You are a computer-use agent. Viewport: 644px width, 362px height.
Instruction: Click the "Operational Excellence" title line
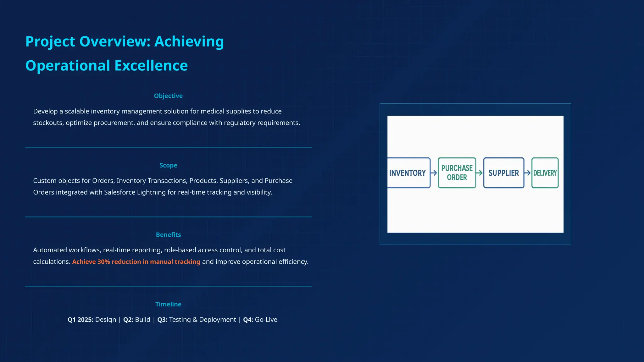pos(107,66)
